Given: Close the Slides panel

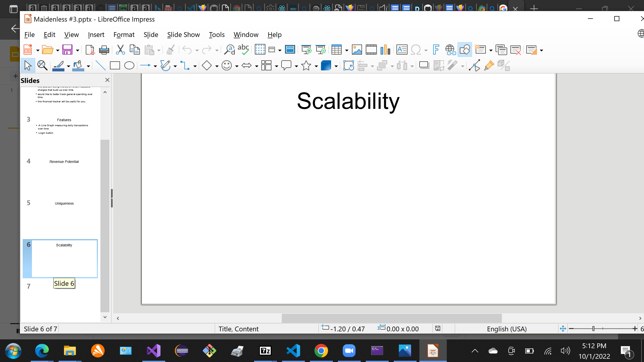Looking at the screenshot, I should tap(107, 80).
